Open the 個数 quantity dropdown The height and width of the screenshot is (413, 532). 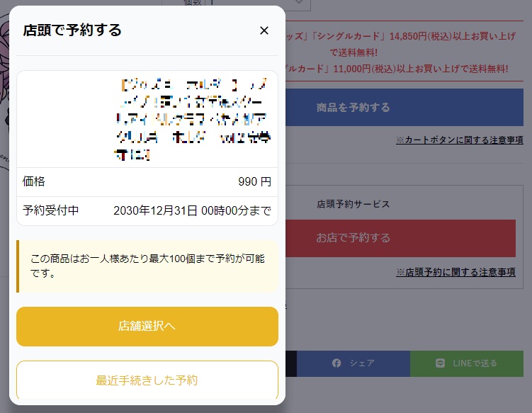(x=258, y=4)
